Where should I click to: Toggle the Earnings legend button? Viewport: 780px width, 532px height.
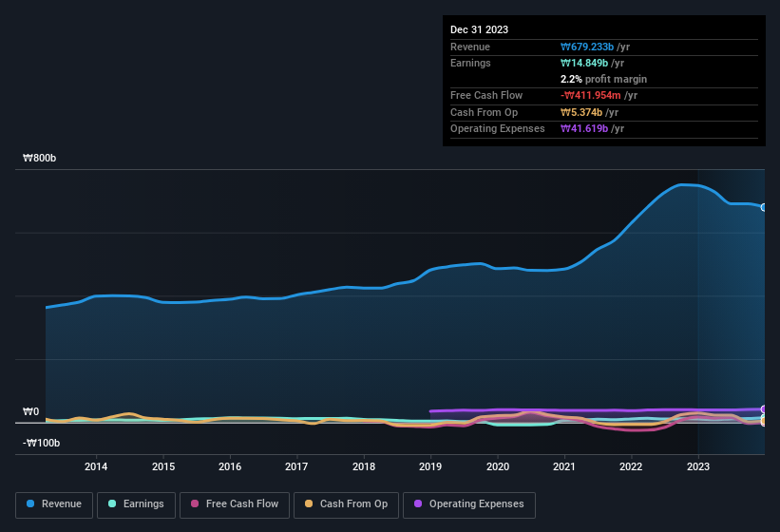[136, 504]
